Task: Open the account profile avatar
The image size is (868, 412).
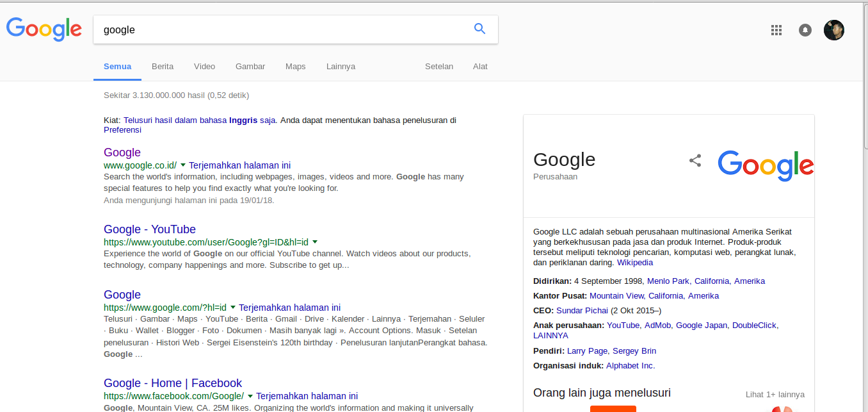Action: click(834, 29)
